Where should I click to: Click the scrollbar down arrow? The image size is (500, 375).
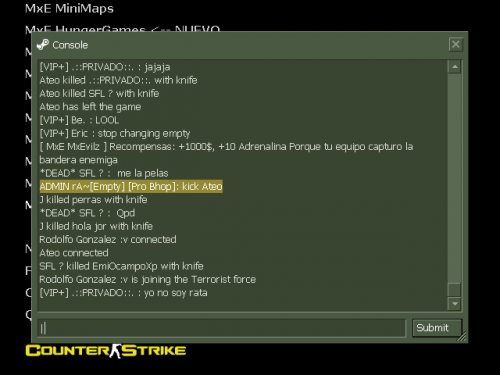pyautogui.click(x=454, y=304)
